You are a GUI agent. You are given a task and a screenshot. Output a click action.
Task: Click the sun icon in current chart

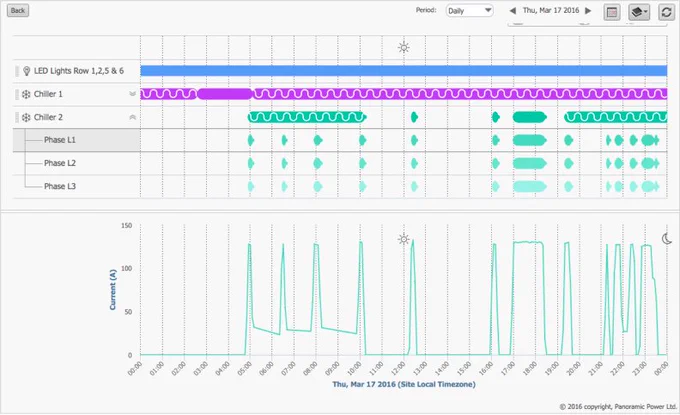[404, 239]
